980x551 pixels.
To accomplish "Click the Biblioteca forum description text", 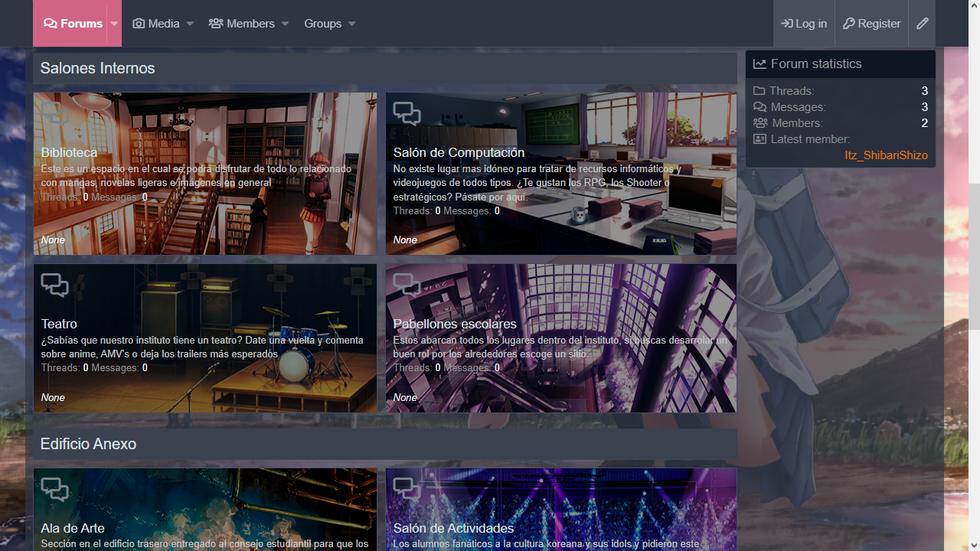I will click(196, 175).
